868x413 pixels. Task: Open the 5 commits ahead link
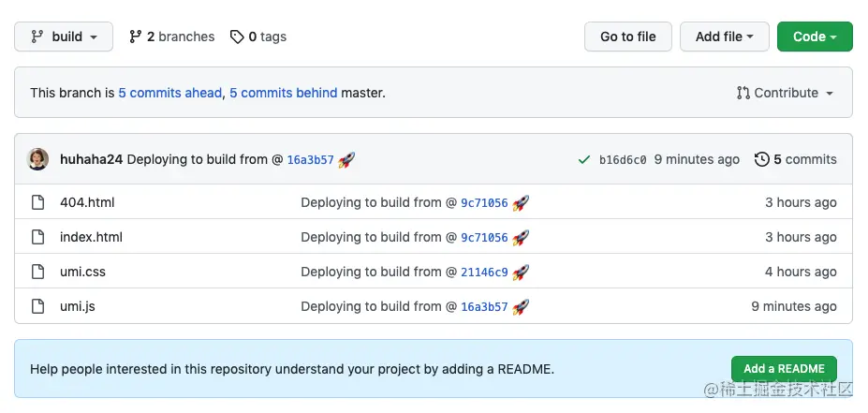click(x=170, y=93)
